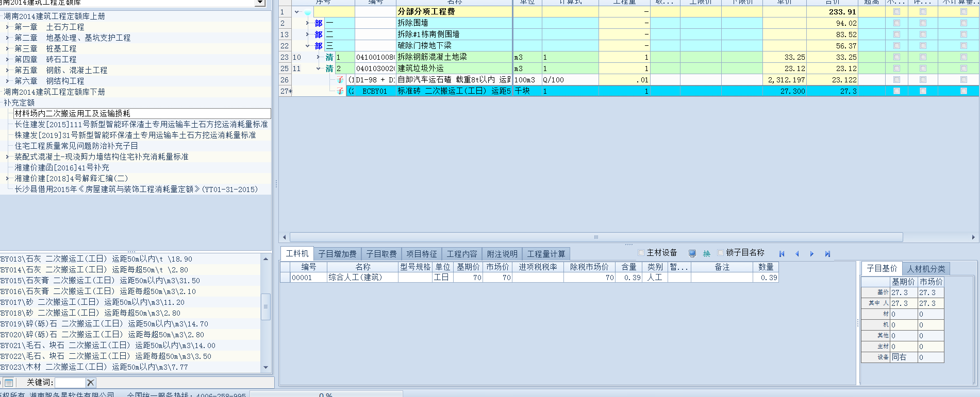
Task: Collapse the 建筑垃圾外运 item row
Action: (x=318, y=68)
